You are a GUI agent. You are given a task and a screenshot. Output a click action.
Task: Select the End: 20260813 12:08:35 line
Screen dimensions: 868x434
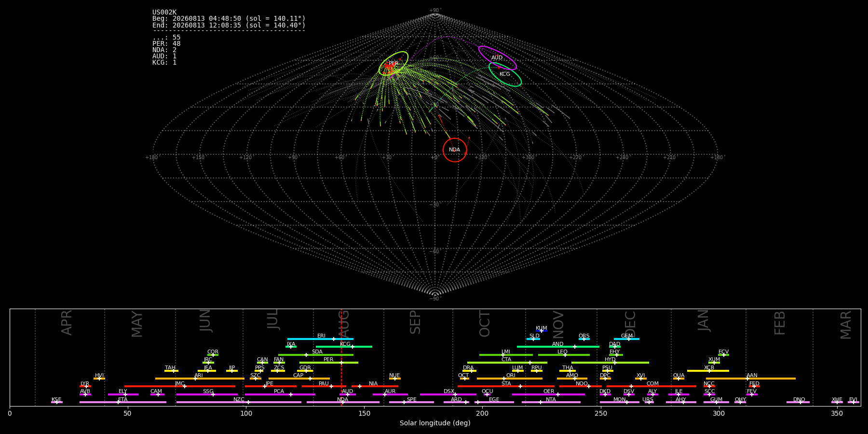[x=229, y=25]
